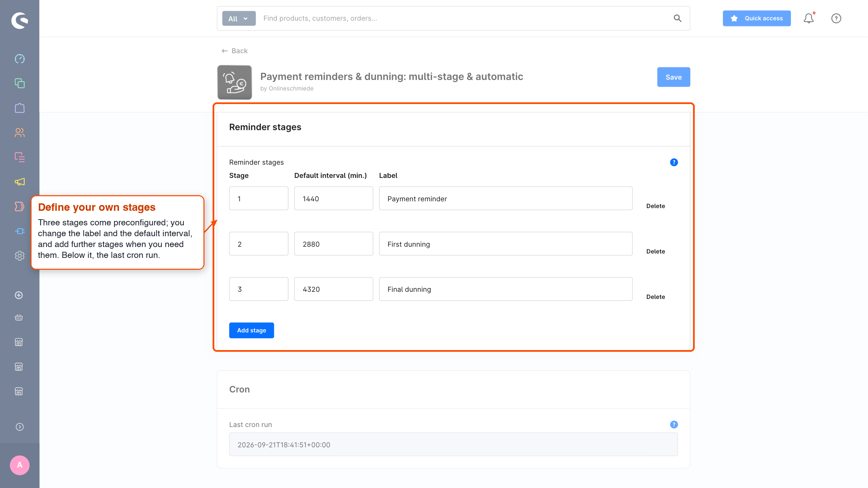Click the stage number 2 field
868x488 pixels.
click(x=259, y=244)
